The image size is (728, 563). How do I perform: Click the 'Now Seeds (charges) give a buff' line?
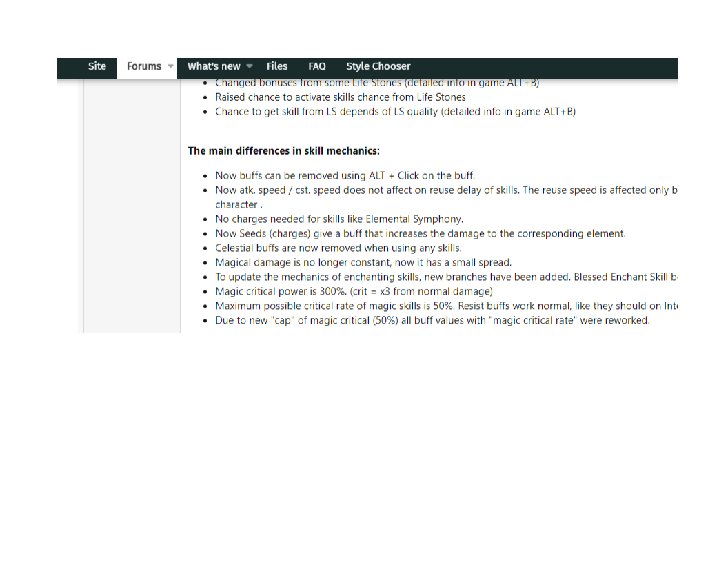[421, 234]
